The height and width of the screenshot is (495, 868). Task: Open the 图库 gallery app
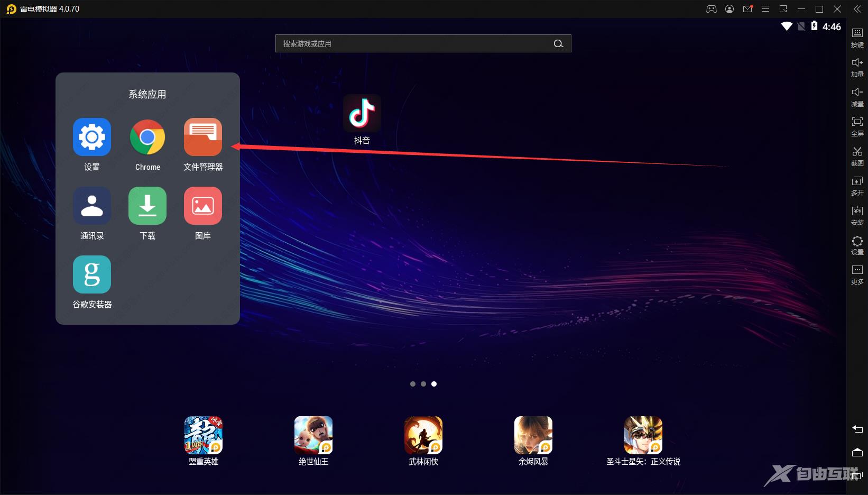coord(203,206)
